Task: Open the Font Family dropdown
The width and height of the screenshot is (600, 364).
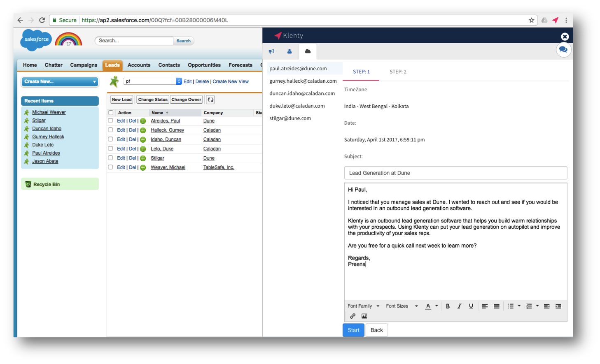Action: pos(361,306)
